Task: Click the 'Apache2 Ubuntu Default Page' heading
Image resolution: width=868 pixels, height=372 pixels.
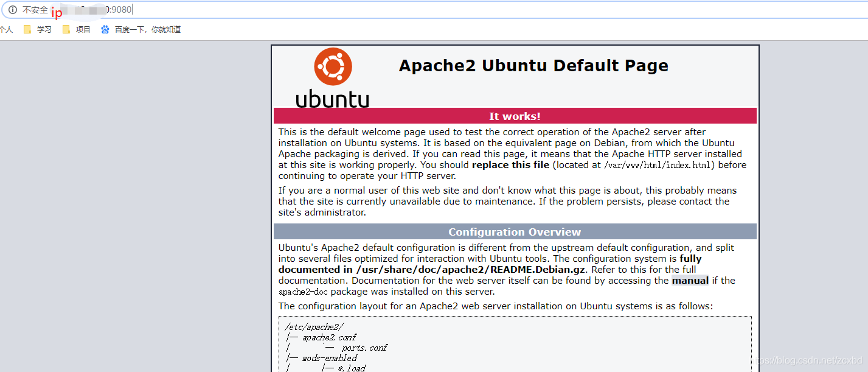Action: 533,66
